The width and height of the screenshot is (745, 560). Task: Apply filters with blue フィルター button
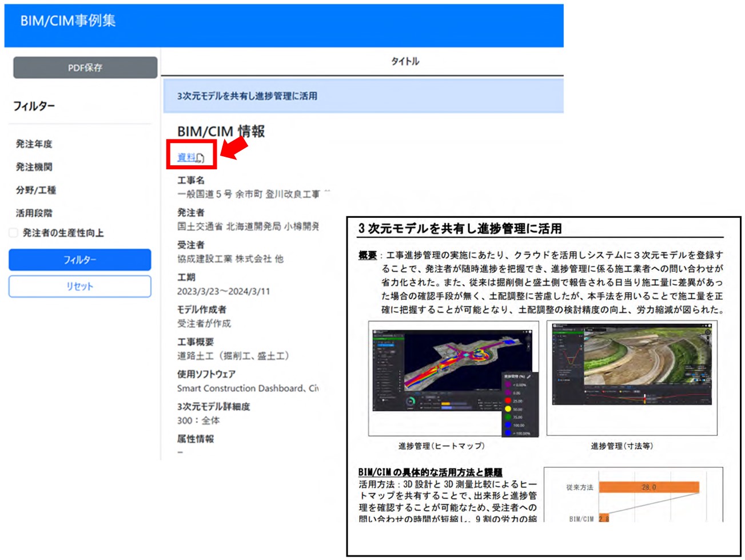click(80, 260)
